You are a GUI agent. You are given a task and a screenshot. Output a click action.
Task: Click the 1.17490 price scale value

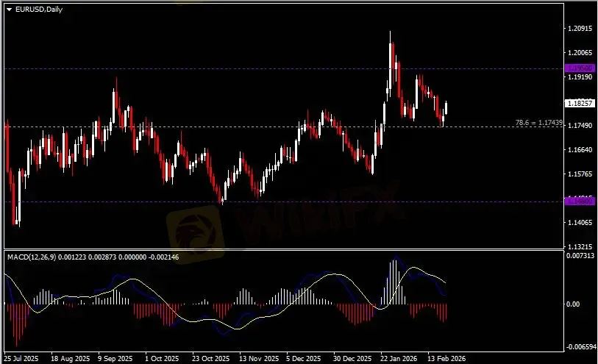tap(580, 126)
